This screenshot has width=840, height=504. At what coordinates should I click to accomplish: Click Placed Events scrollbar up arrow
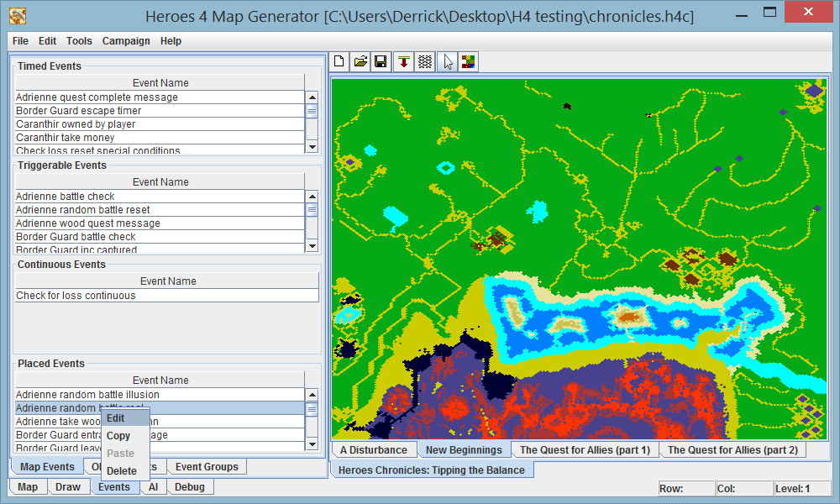312,395
